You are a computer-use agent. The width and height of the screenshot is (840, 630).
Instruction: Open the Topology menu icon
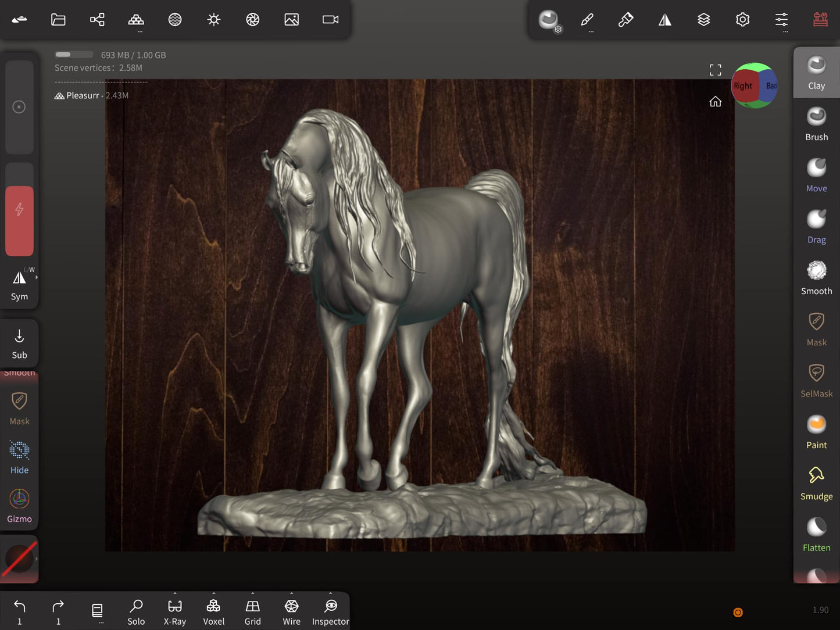pyautogui.click(x=136, y=20)
